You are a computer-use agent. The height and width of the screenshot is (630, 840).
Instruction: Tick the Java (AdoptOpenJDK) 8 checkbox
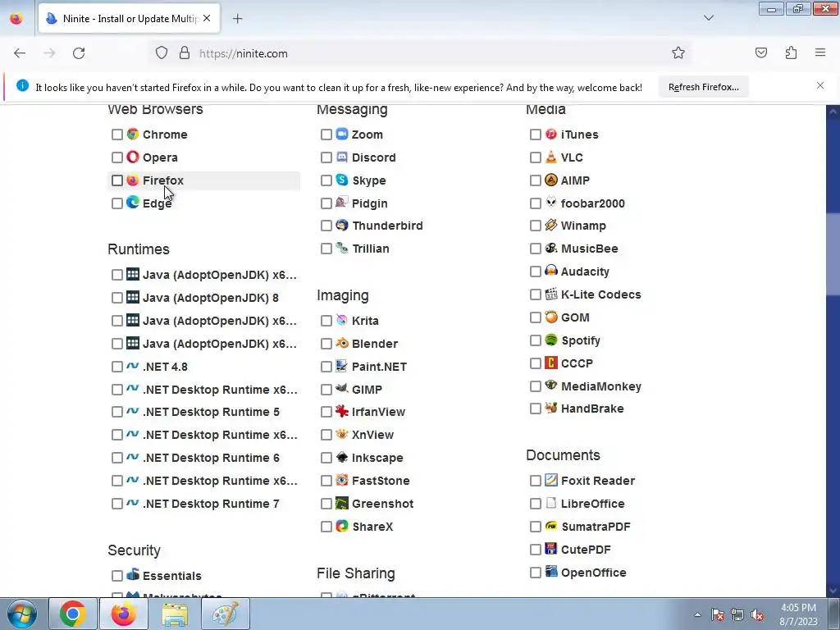[117, 298]
